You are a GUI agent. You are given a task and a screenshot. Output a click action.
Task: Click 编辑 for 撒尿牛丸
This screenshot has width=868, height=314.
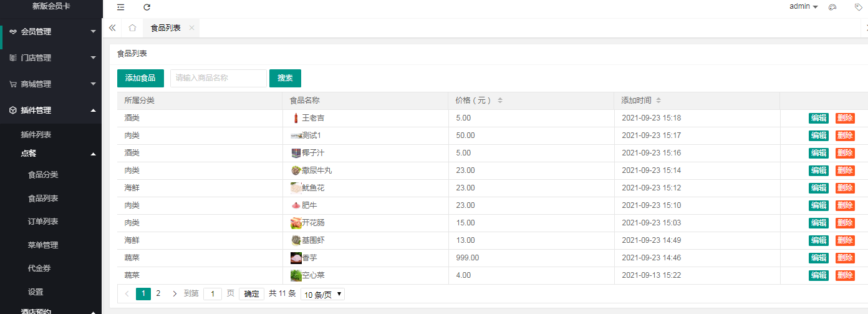pyautogui.click(x=819, y=170)
